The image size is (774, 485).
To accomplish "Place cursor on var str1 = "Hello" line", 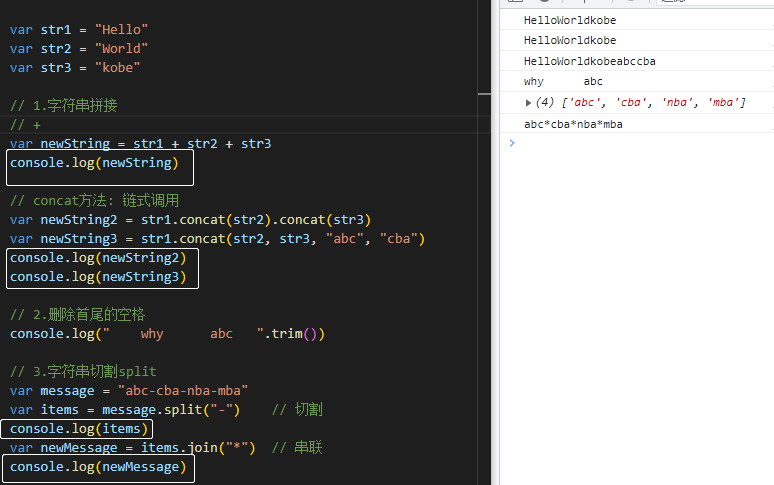I will point(78,30).
